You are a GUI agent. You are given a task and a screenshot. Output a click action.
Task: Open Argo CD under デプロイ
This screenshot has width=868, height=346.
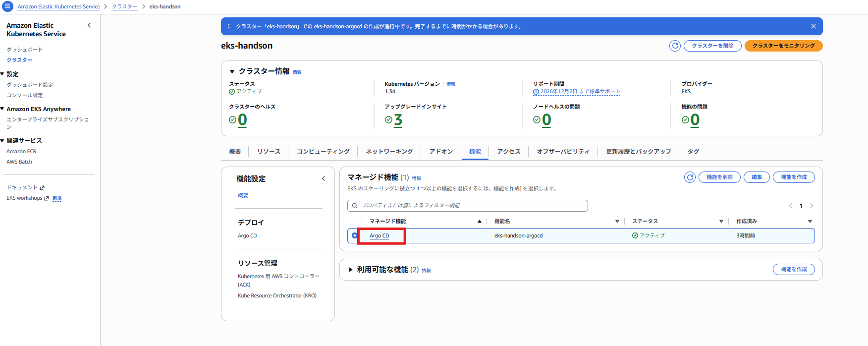click(x=247, y=235)
